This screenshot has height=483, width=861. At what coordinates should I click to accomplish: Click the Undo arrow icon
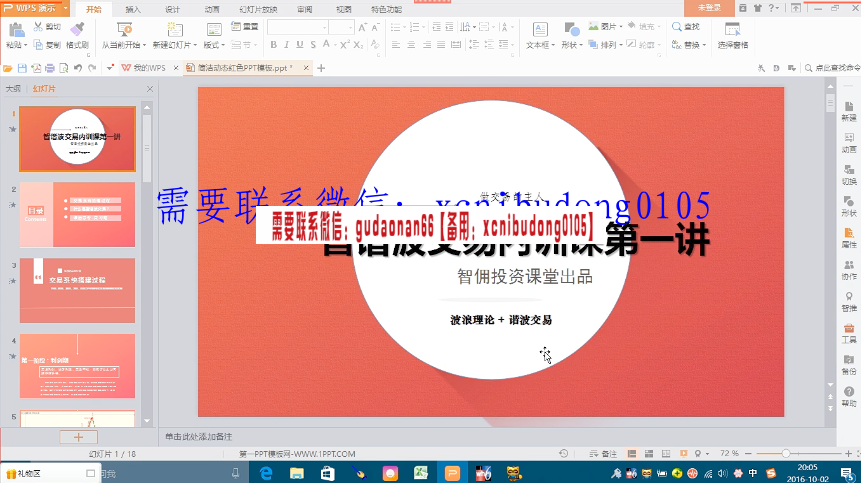point(77,68)
